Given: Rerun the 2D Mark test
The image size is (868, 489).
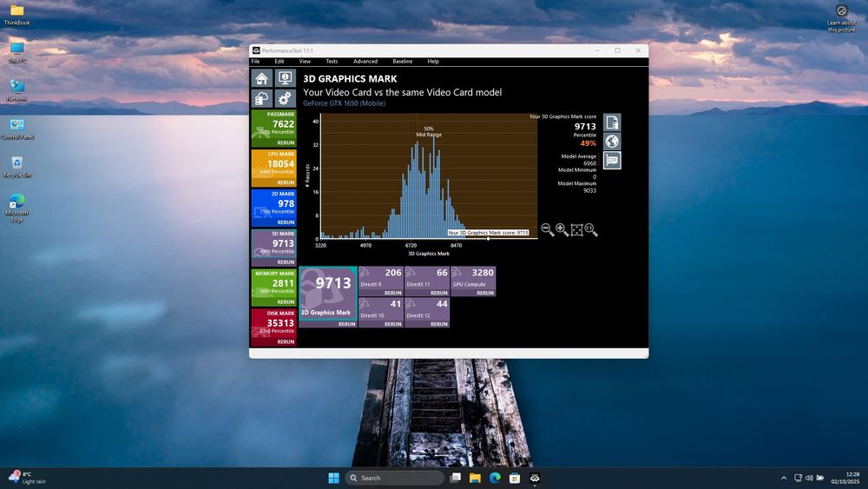Looking at the screenshot, I should point(286,222).
